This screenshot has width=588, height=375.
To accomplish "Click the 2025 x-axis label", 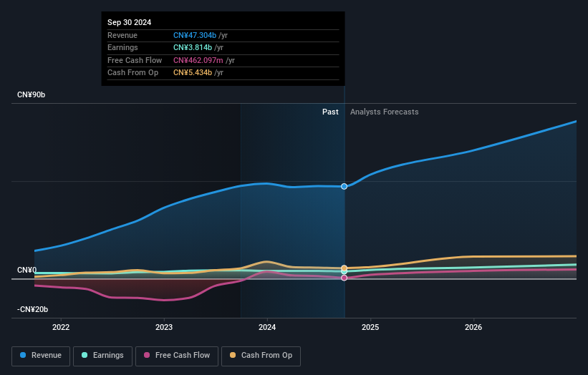I will click(370, 327).
